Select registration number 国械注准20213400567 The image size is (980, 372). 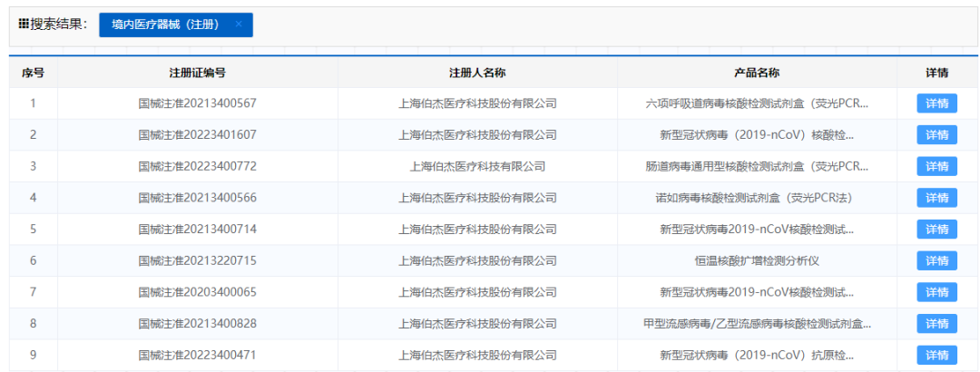[197, 103]
